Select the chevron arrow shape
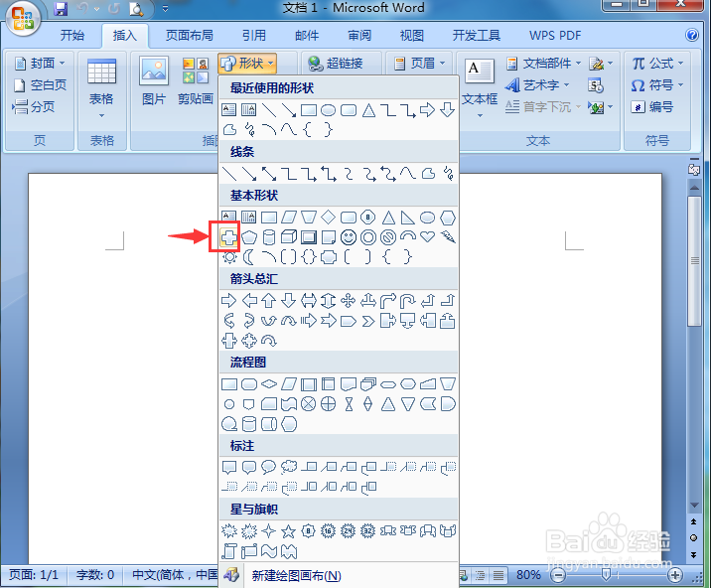Image resolution: width=711 pixels, height=588 pixels. pyautogui.click(x=368, y=321)
